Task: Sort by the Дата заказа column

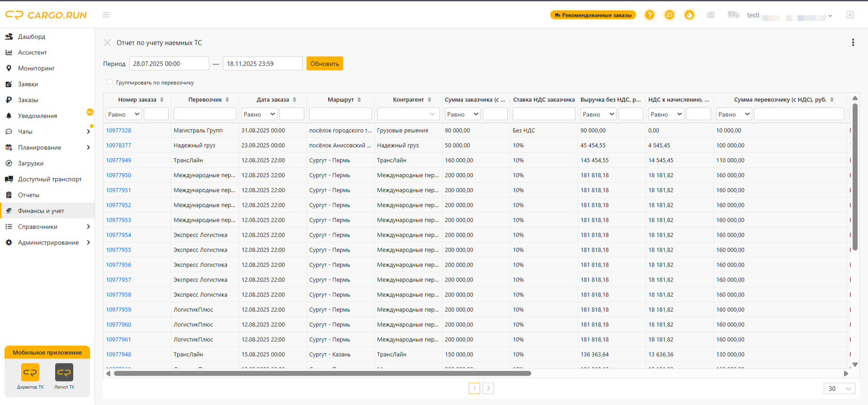Action: [x=294, y=100]
